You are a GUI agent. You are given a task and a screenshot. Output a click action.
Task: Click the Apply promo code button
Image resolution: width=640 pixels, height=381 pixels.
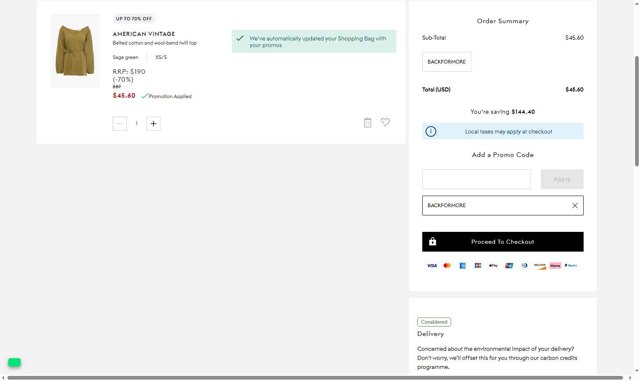pyautogui.click(x=562, y=179)
